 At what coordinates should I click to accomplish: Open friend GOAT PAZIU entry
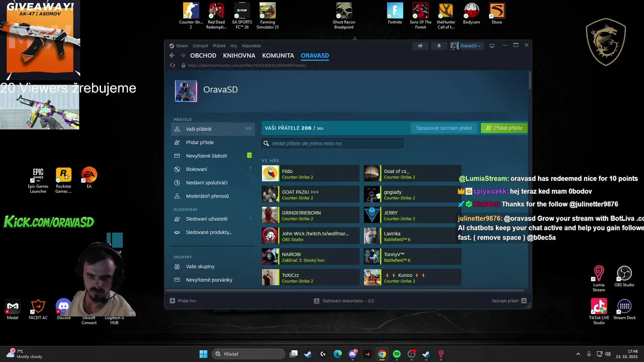[310, 194]
